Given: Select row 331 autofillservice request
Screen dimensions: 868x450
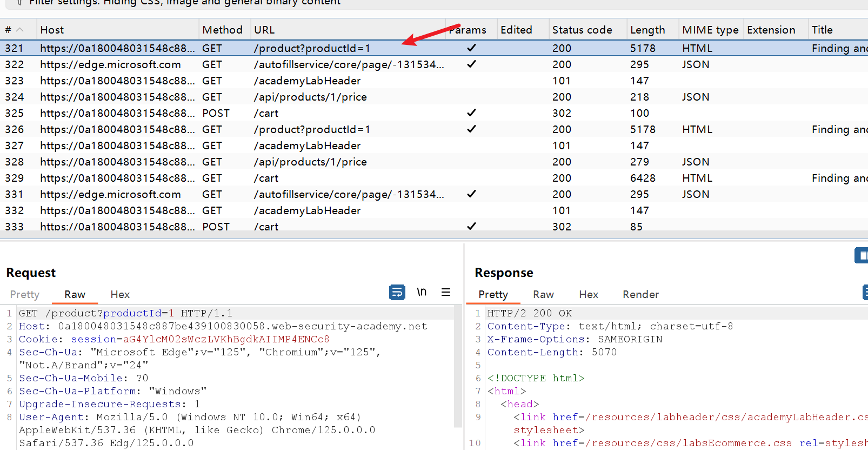Looking at the screenshot, I should 434,194.
